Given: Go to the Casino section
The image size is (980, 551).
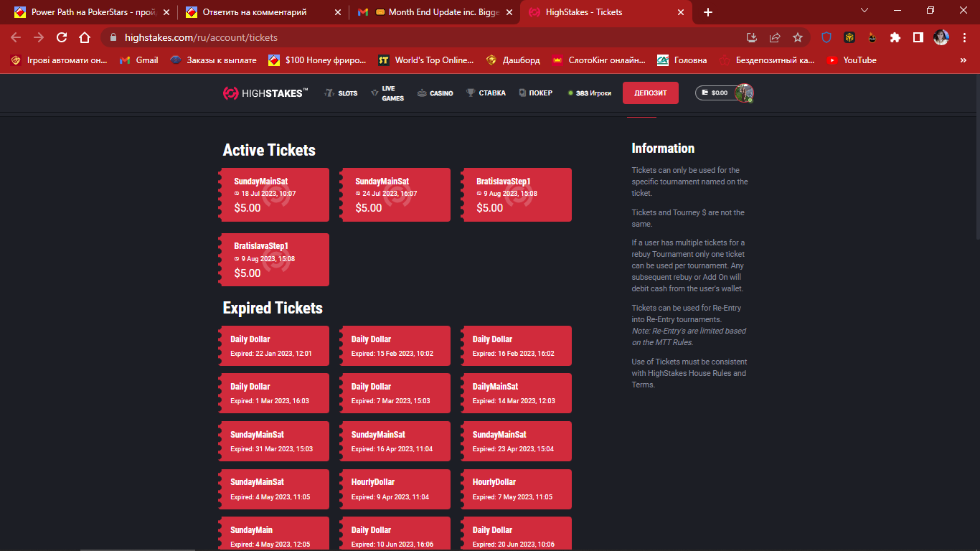Looking at the screenshot, I should 435,93.
